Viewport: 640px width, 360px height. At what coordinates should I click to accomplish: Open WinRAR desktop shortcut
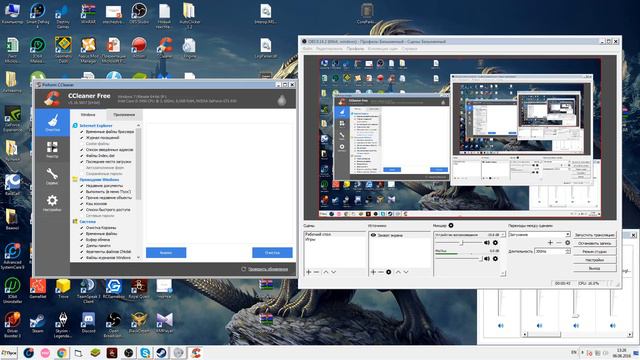pos(88,13)
